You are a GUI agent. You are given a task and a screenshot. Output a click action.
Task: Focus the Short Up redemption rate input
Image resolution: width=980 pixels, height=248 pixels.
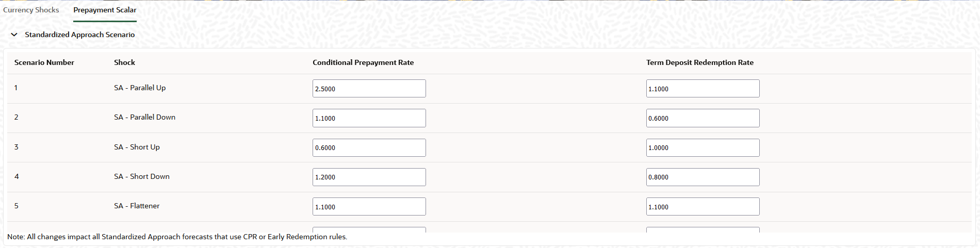[703, 147]
